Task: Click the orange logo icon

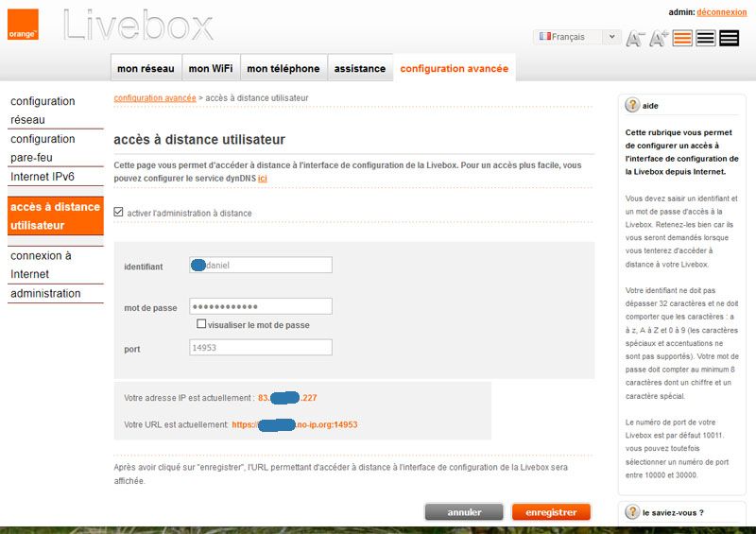Action: click(23, 25)
